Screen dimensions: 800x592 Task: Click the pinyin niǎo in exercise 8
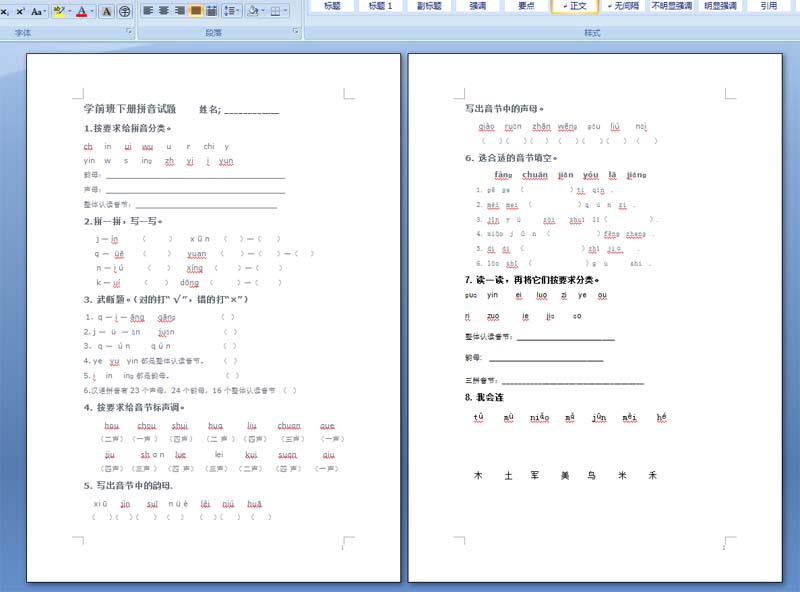(539, 417)
